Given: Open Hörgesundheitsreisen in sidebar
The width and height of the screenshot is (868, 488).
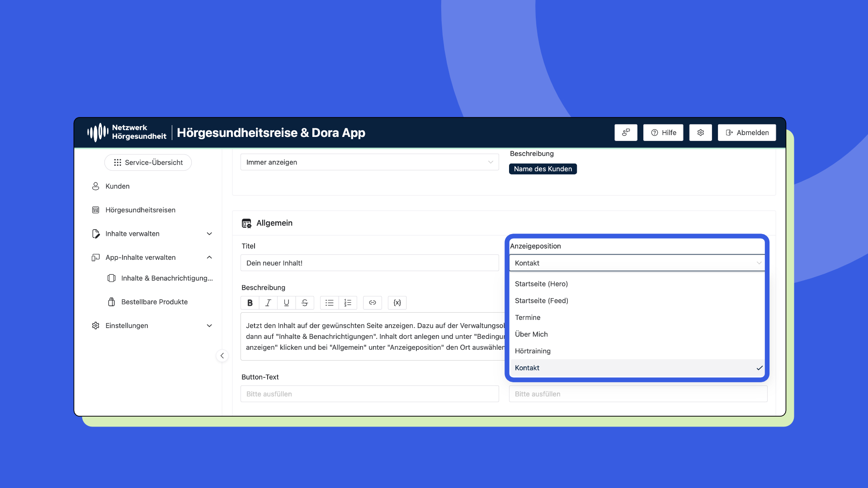Looking at the screenshot, I should [140, 210].
